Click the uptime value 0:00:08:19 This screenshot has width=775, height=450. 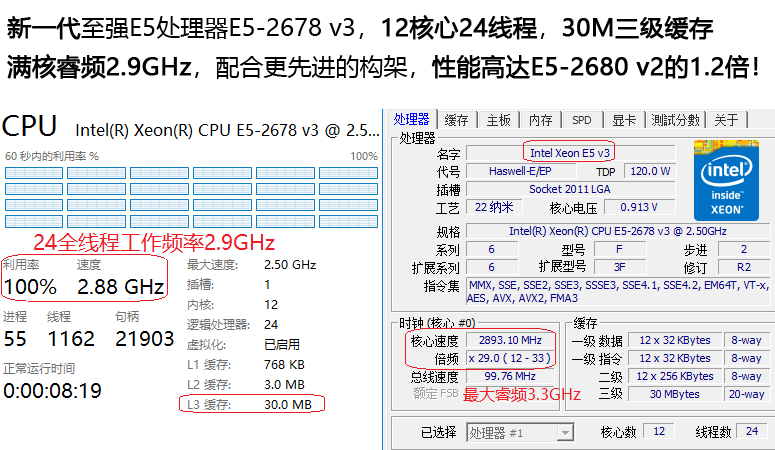point(52,391)
